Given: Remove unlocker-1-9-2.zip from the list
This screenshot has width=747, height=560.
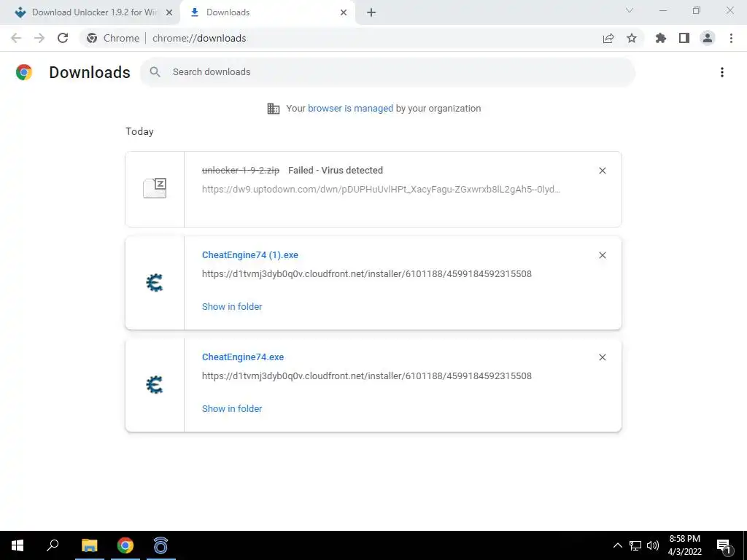Looking at the screenshot, I should click(602, 171).
